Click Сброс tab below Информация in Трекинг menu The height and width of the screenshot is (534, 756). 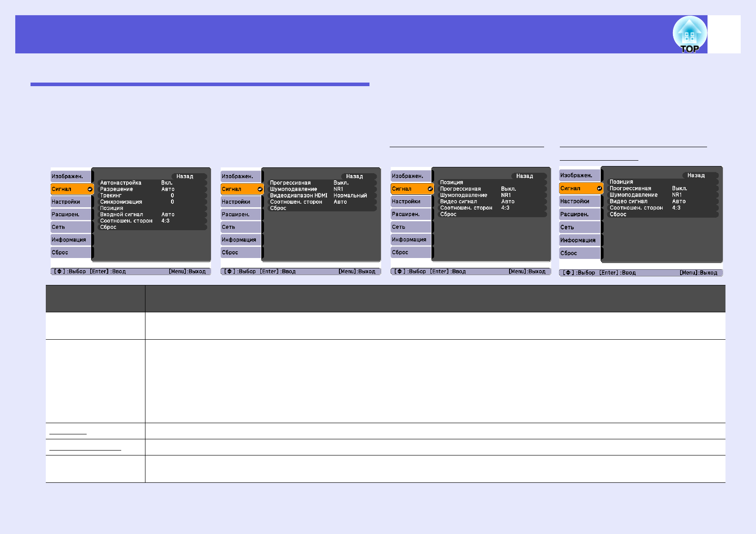[x=70, y=253]
